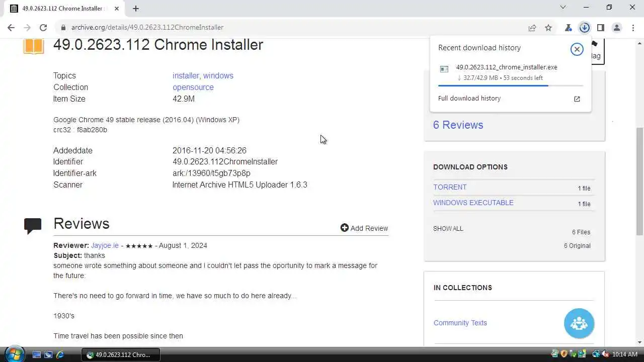The image size is (644, 362).
Task: Open reviewer Jayjoe.ie profile
Action: pos(105,245)
